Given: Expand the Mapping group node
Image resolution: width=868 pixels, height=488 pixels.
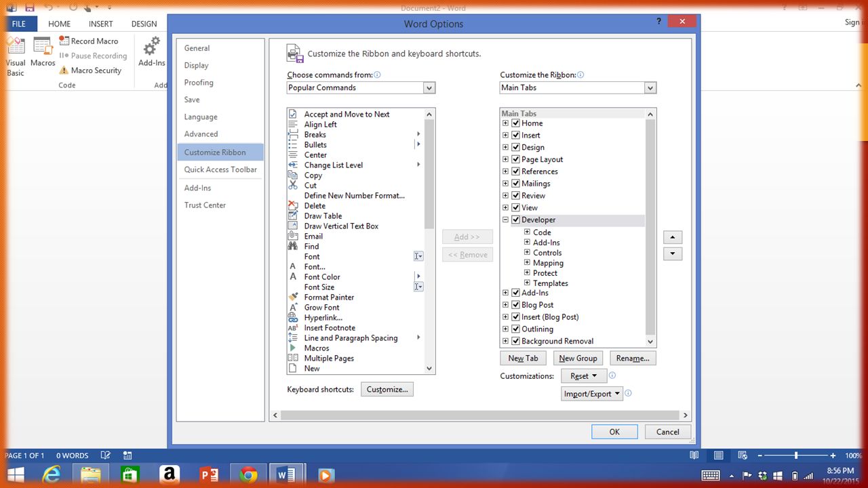Looking at the screenshot, I should pyautogui.click(x=527, y=262).
